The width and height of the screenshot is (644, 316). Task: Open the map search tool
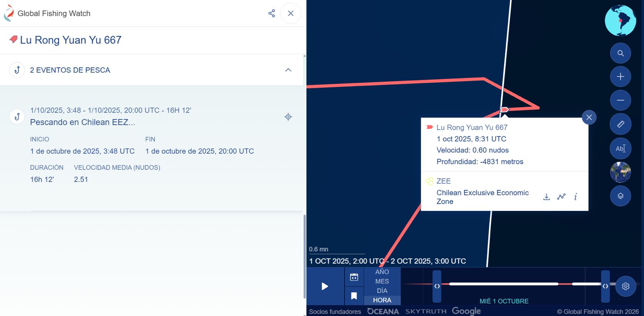click(620, 53)
